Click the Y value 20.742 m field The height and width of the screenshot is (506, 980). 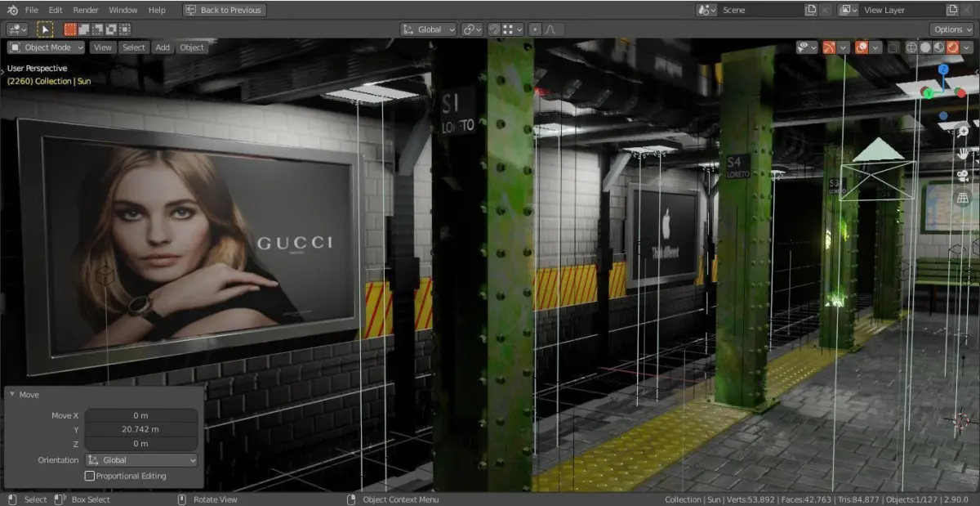(140, 429)
